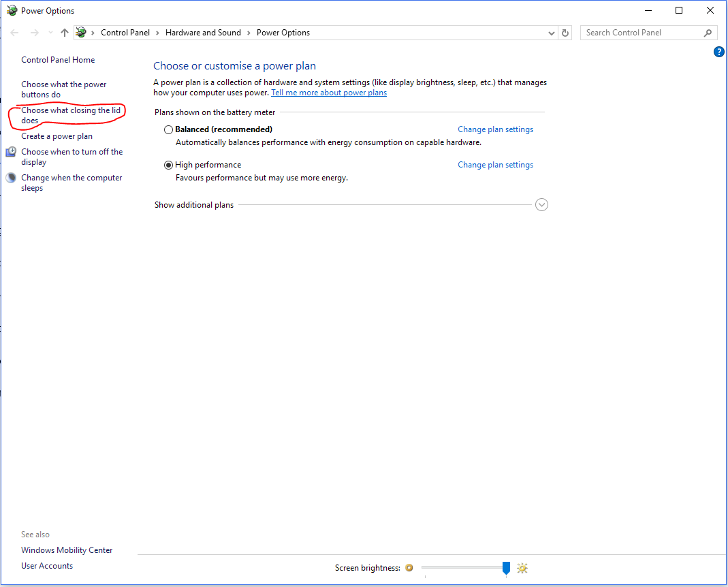
Task: Change plan settings for Balanced
Action: click(495, 129)
